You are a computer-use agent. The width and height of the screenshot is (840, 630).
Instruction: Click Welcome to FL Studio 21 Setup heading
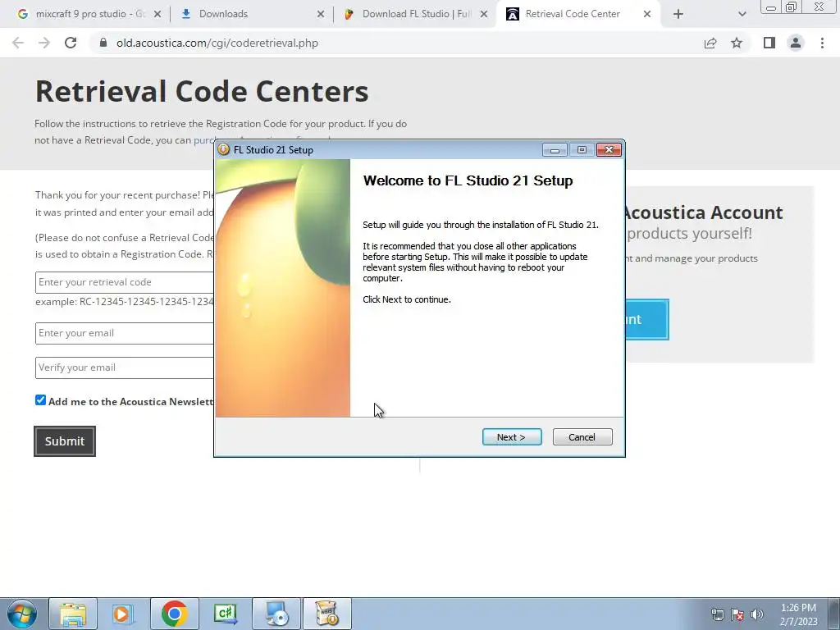468,180
